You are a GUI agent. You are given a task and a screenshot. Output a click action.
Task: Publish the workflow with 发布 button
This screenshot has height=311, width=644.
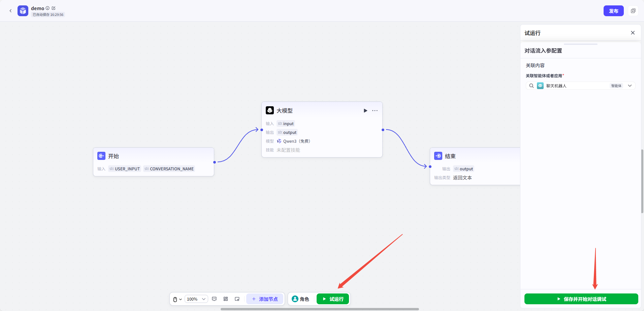tap(613, 11)
